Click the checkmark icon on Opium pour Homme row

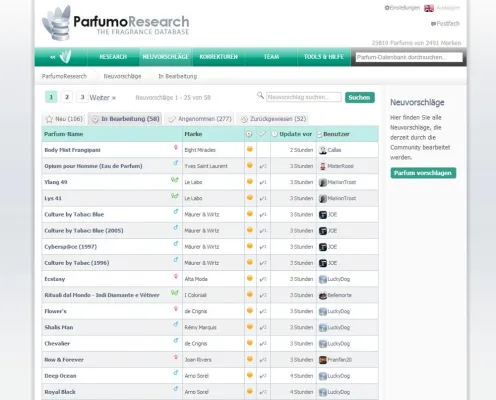pos(263,166)
